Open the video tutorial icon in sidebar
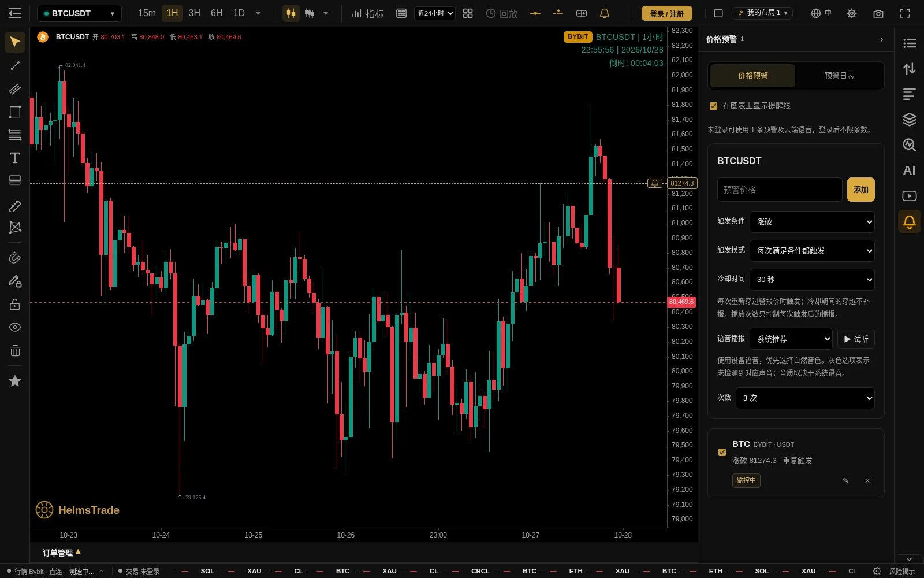 click(910, 196)
